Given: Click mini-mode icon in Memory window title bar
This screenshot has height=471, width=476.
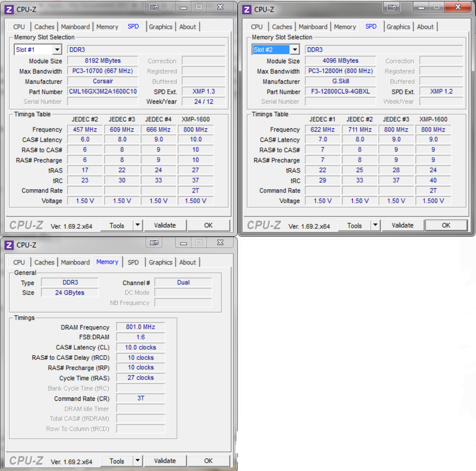Looking at the screenshot, I should coord(154,242).
